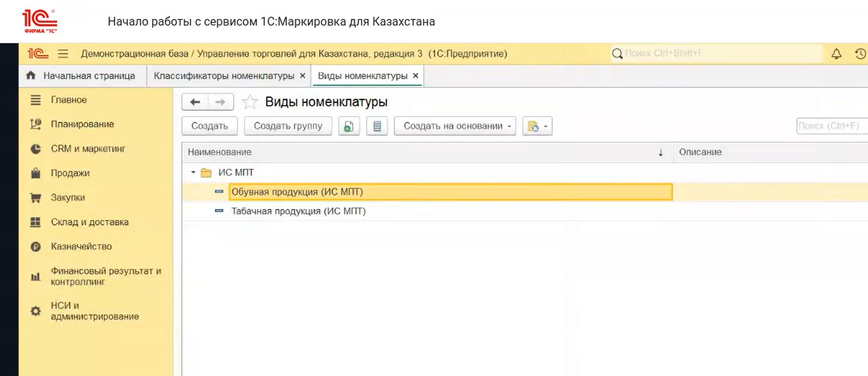The image size is (868, 376).
Task: Switch to the Начальная страница tab
Action: [x=82, y=76]
